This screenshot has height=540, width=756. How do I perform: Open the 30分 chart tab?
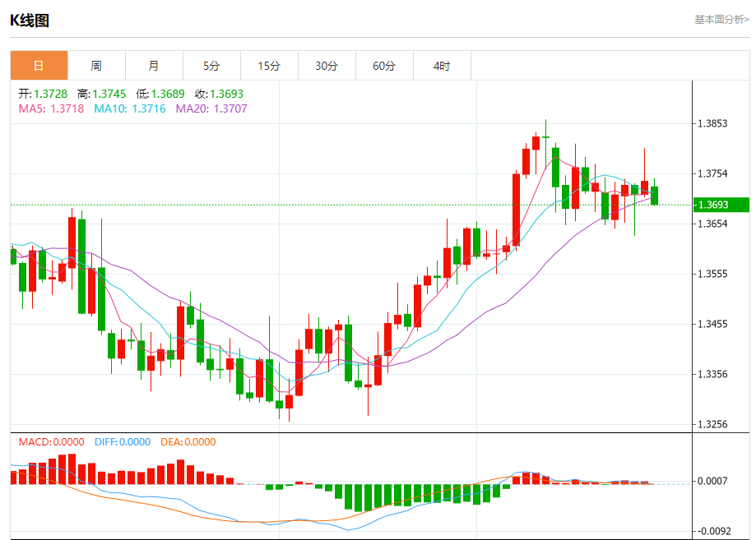(327, 66)
